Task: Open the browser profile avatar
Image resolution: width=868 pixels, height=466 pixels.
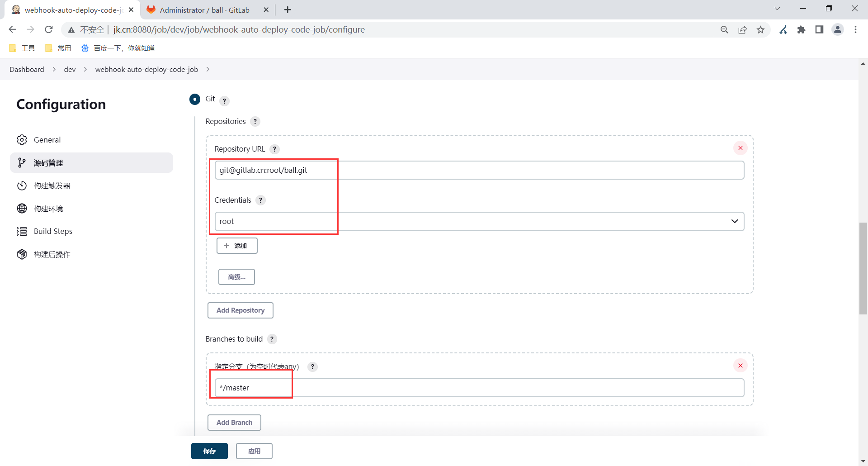Action: (x=838, y=29)
